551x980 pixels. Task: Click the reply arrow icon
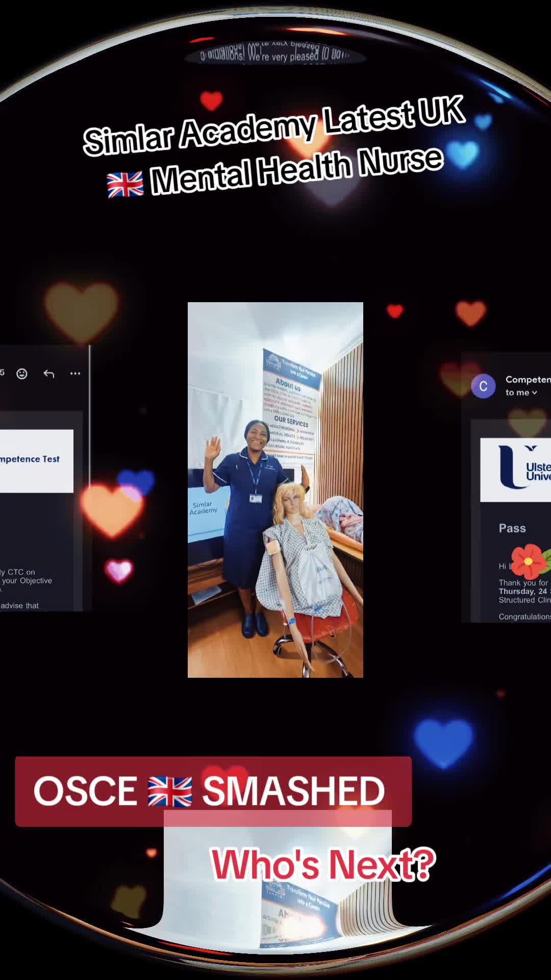pos(49,374)
